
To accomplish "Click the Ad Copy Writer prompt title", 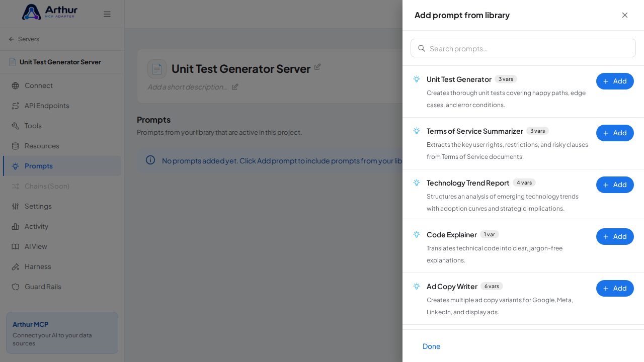I will (452, 287).
